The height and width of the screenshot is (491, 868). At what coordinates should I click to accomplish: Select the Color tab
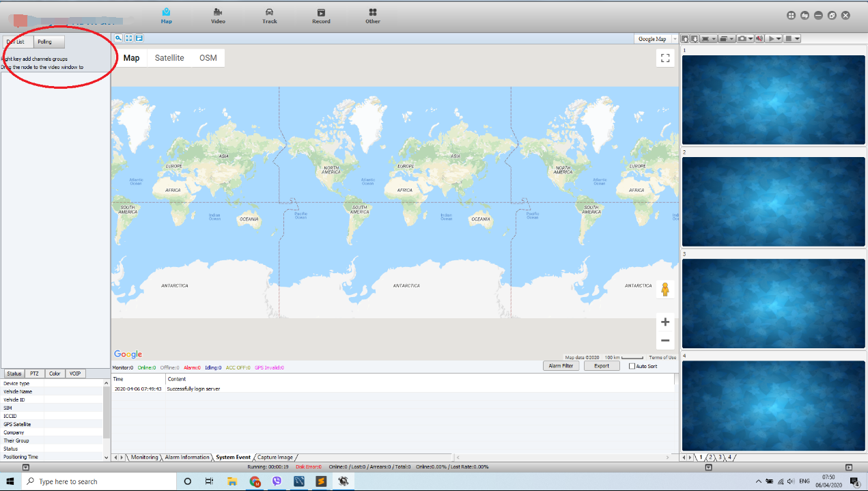pyautogui.click(x=55, y=374)
